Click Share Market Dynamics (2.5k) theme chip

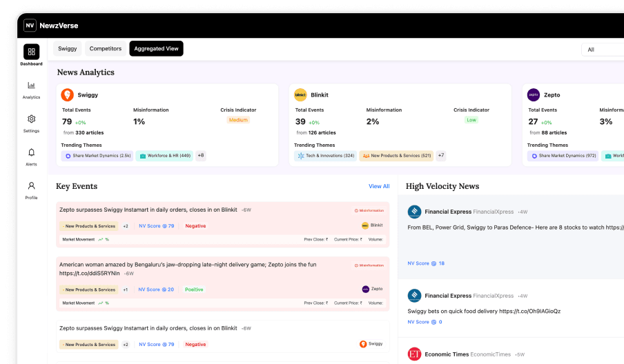(x=97, y=156)
